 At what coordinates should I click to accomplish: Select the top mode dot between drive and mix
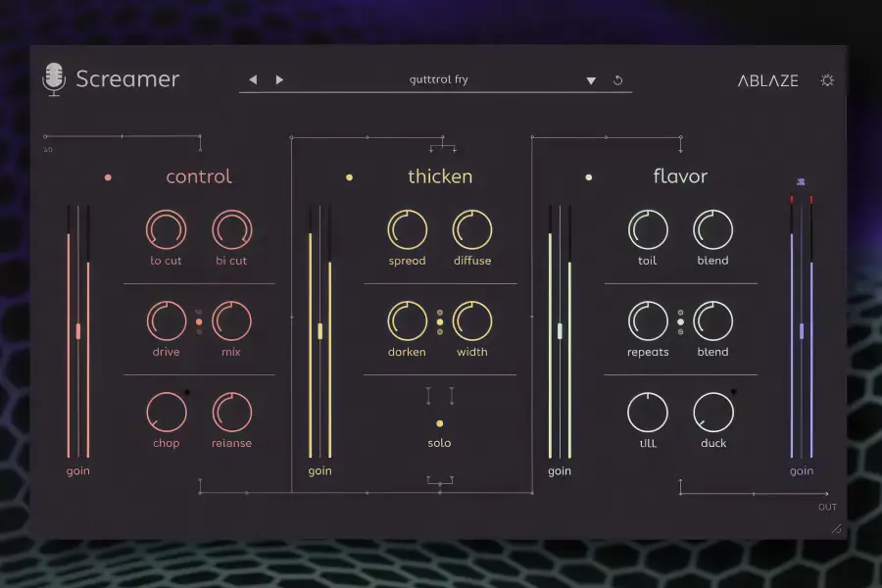199,312
